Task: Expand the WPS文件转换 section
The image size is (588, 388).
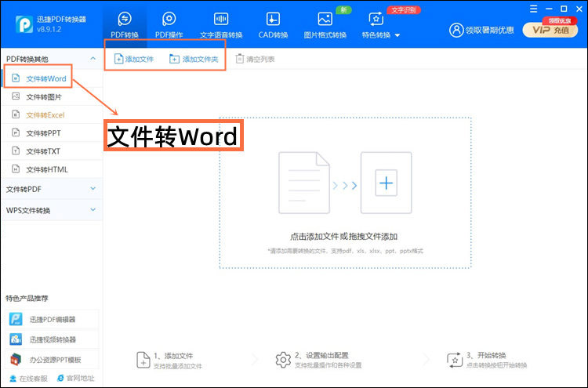Action: (x=52, y=210)
